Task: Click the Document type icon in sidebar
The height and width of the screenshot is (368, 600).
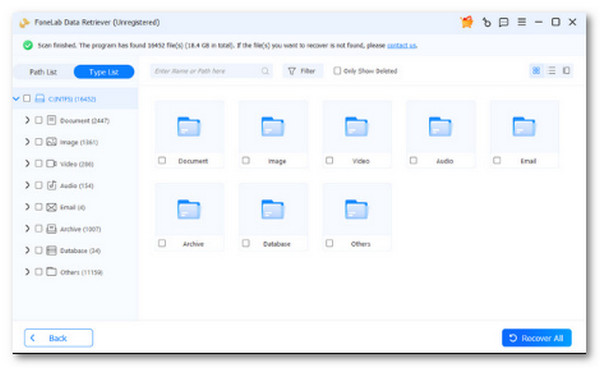Action: [51, 120]
